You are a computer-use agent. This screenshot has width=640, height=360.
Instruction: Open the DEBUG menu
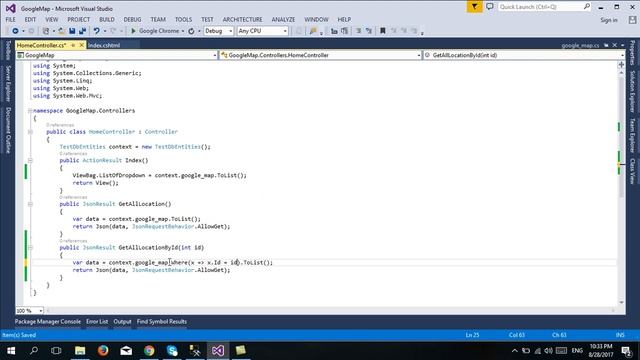tap(132, 20)
